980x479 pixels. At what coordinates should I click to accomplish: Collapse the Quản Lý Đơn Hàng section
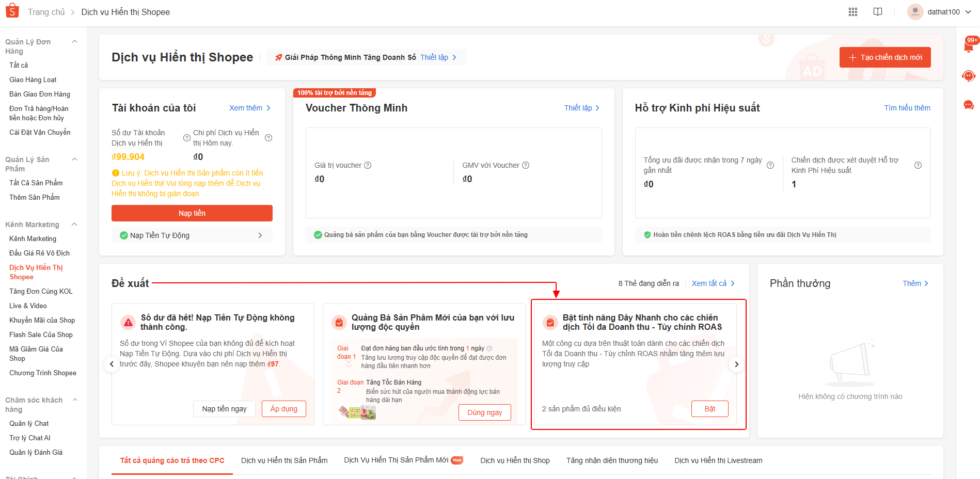pyautogui.click(x=74, y=42)
